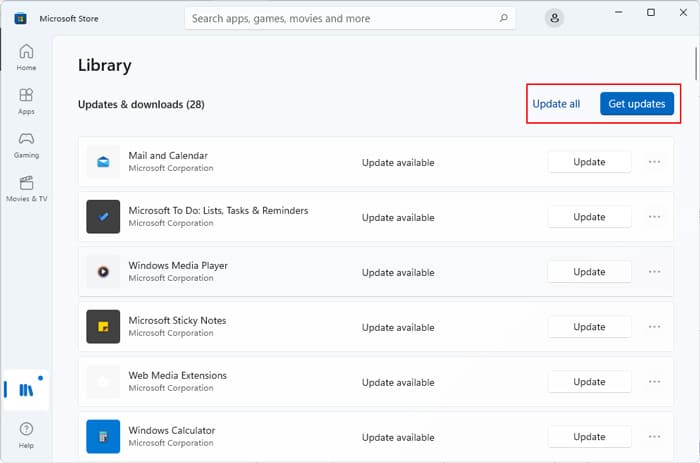Screen dimensions: 700x463
Task: Select the Mail and Calendar title text
Action: [168, 155]
